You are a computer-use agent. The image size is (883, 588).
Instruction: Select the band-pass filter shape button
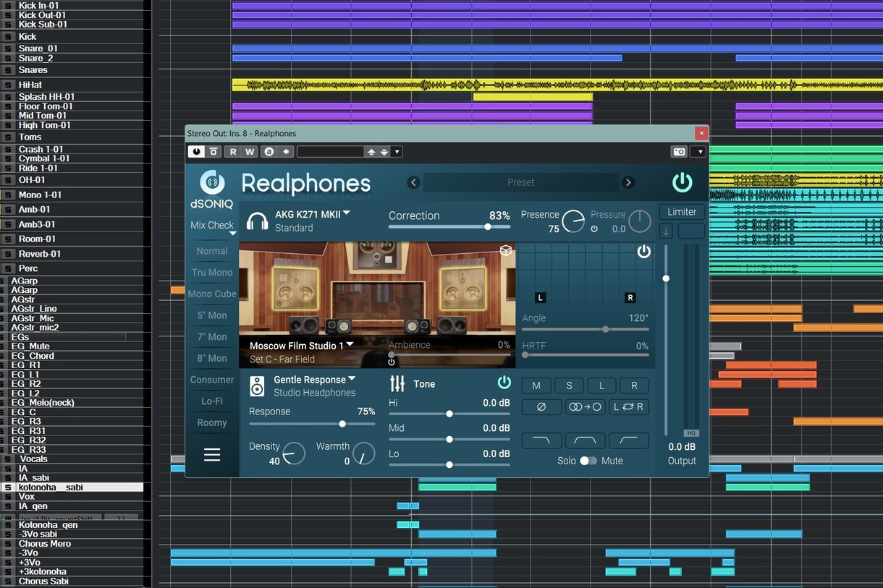(x=585, y=440)
